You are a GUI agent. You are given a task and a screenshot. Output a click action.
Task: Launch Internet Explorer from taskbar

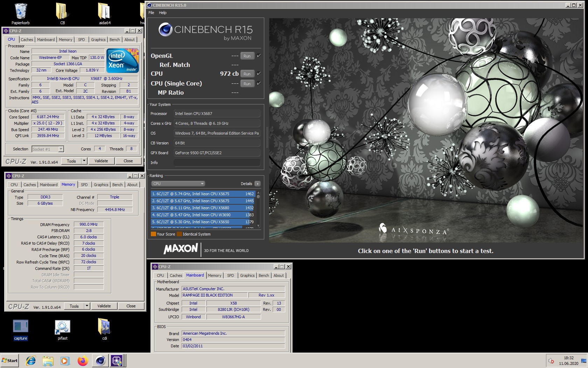click(x=31, y=360)
